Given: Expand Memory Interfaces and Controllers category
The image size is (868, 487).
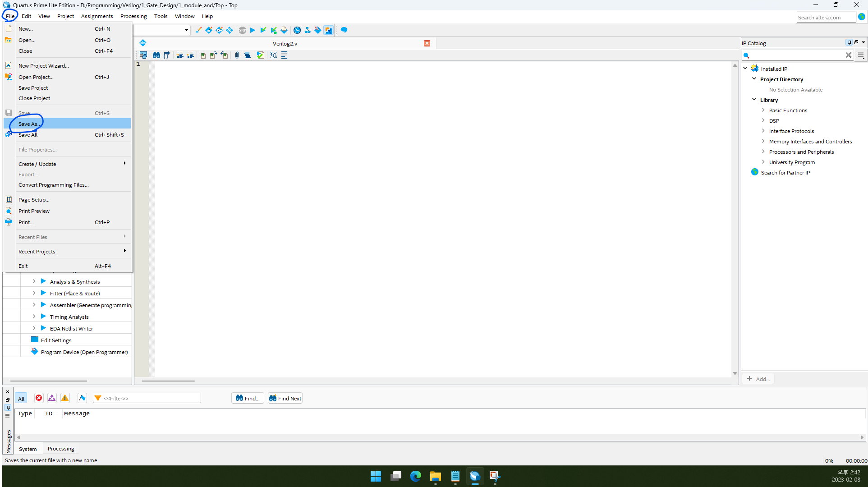Looking at the screenshot, I should click(x=763, y=141).
